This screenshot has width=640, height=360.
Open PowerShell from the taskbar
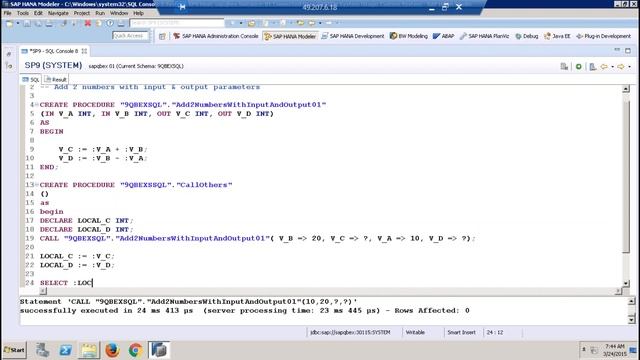coord(65,350)
